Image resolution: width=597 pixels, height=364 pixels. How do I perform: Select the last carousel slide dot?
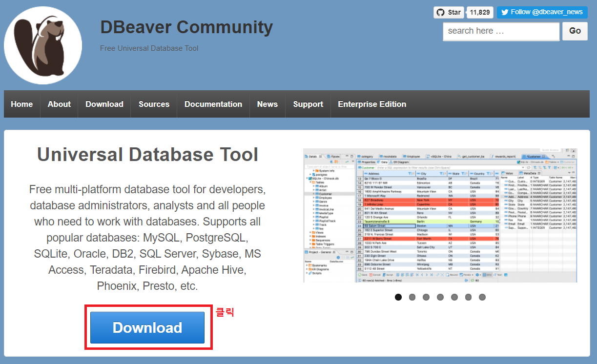[482, 297]
